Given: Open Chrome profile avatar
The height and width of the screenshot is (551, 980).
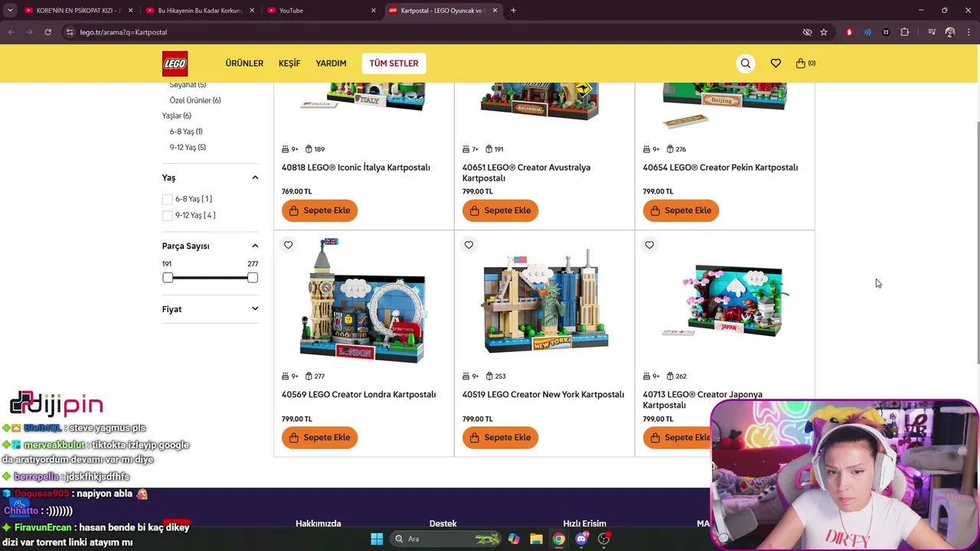Looking at the screenshot, I should 950,32.
